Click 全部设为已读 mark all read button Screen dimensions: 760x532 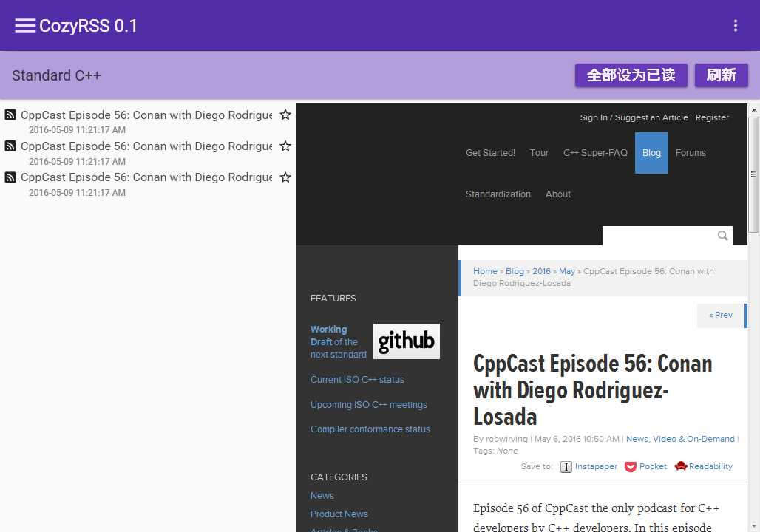(x=631, y=75)
